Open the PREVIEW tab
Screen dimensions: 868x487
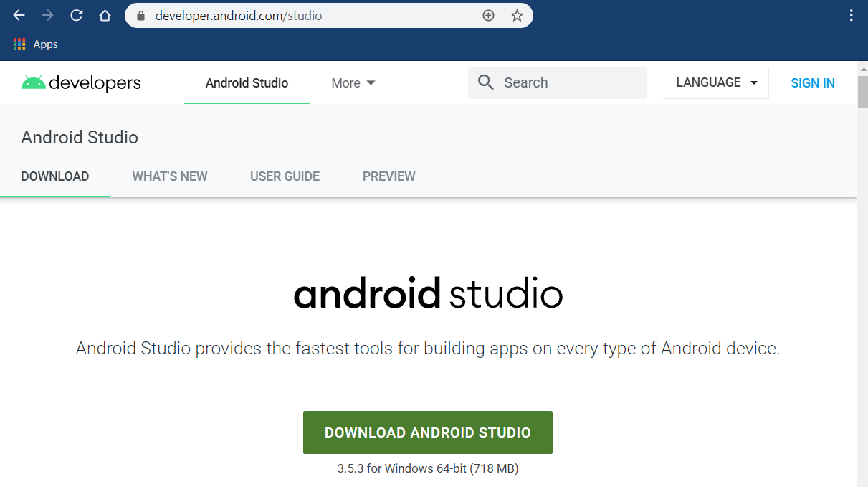[x=389, y=176]
